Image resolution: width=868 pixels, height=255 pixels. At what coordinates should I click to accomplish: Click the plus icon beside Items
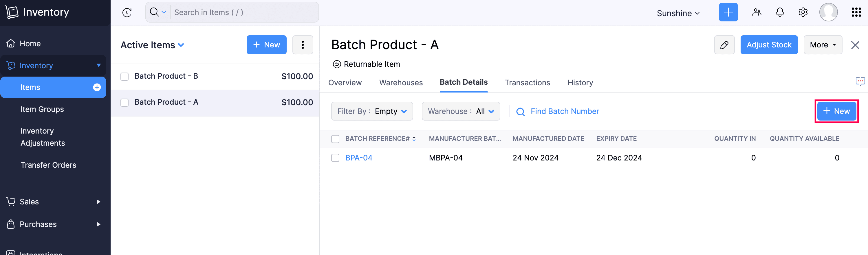[x=97, y=88]
